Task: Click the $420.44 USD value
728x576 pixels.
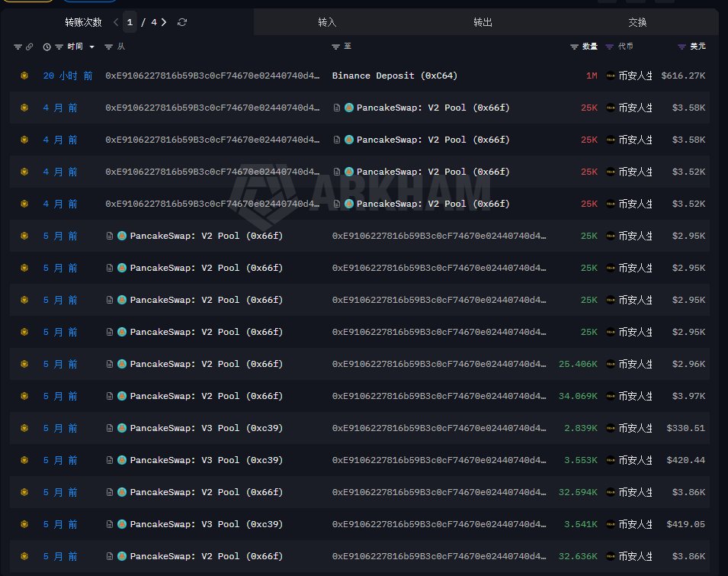Action: 686,460
